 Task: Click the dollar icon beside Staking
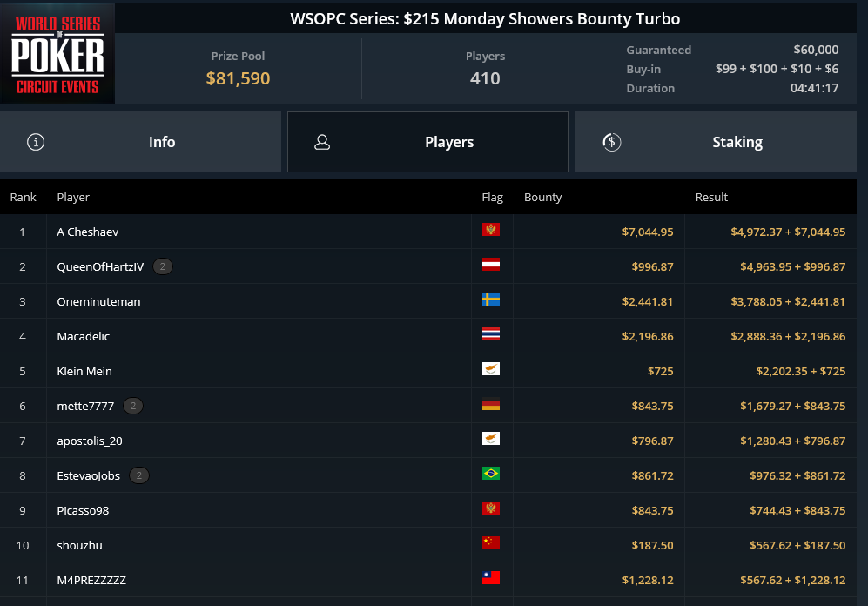click(612, 142)
